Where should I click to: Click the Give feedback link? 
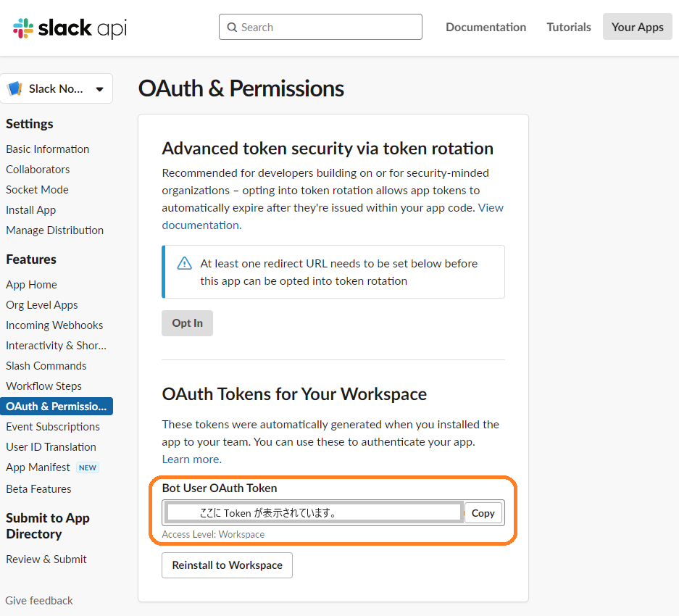[39, 601]
